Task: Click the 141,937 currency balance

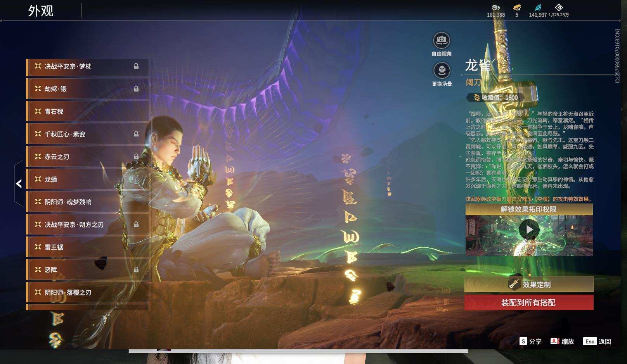Action: [x=538, y=15]
